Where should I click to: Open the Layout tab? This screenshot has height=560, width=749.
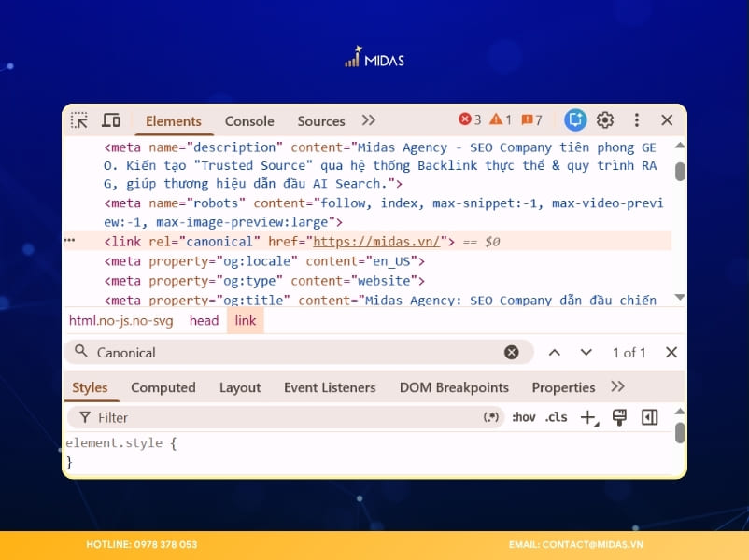coord(240,387)
